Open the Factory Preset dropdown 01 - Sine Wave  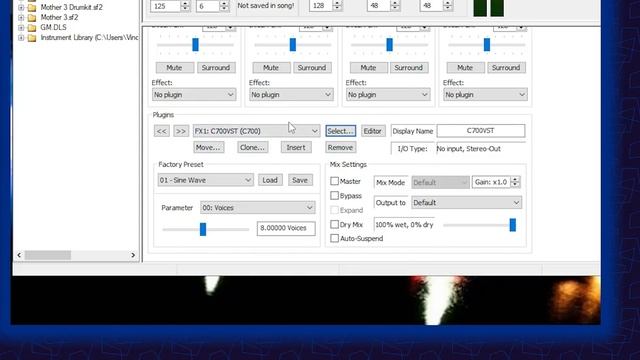(x=205, y=180)
